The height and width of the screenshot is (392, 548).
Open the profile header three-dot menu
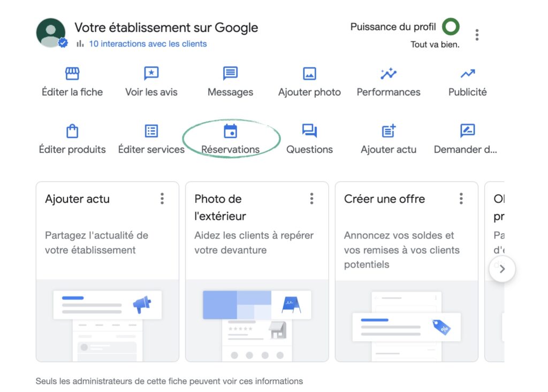(x=477, y=35)
